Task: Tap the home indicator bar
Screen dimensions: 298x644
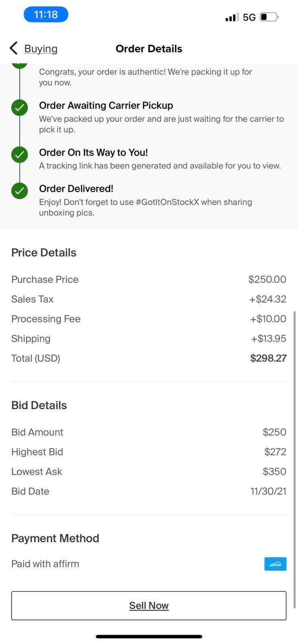Action: [x=149, y=636]
